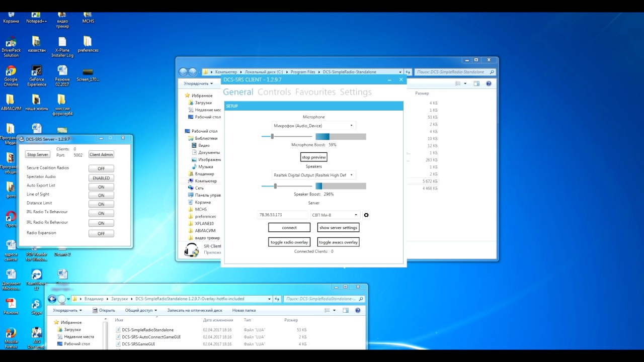The width and height of the screenshot is (644, 362).
Task: Toggle Radio Expansion setting
Action: [x=101, y=234]
